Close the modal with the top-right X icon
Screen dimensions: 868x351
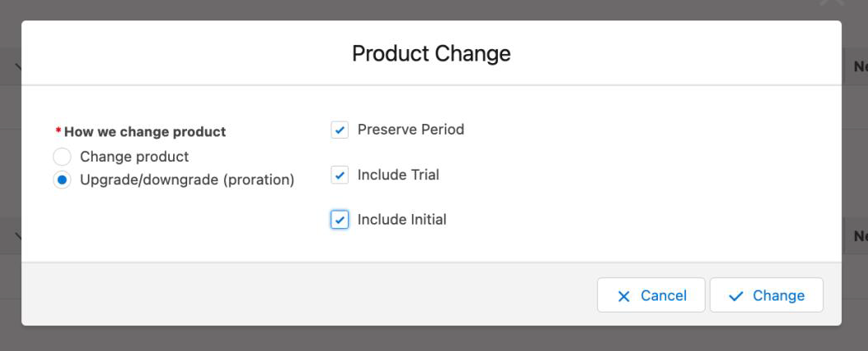pyautogui.click(x=832, y=4)
